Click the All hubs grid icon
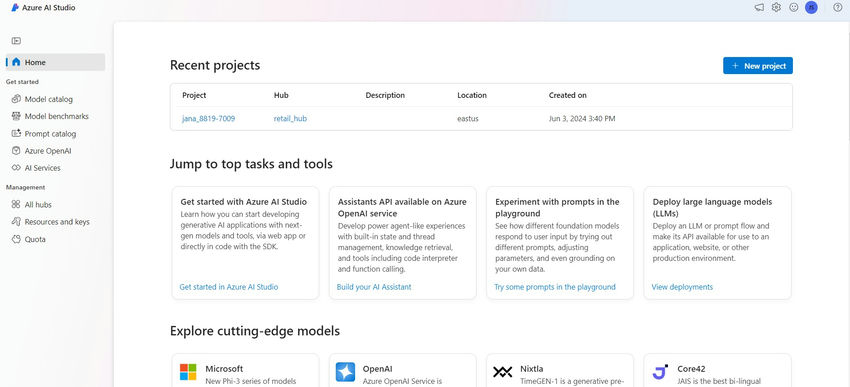 (x=16, y=205)
